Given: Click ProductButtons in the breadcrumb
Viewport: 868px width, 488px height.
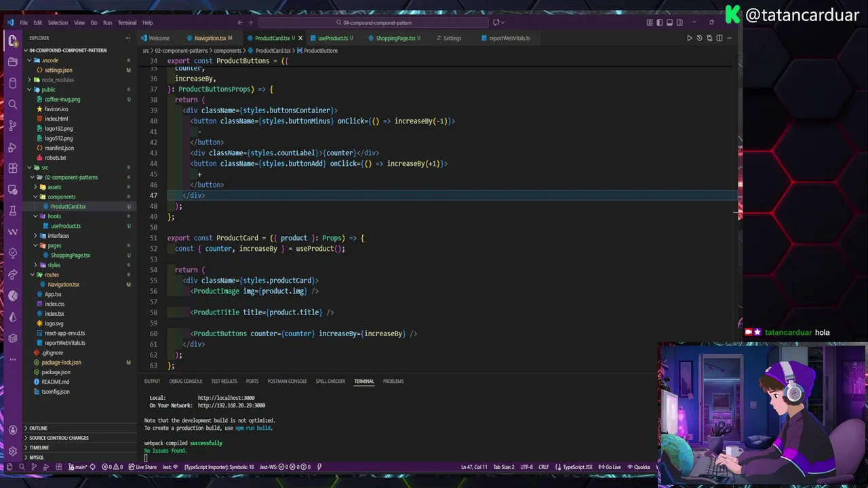Looking at the screenshot, I should [x=320, y=51].
